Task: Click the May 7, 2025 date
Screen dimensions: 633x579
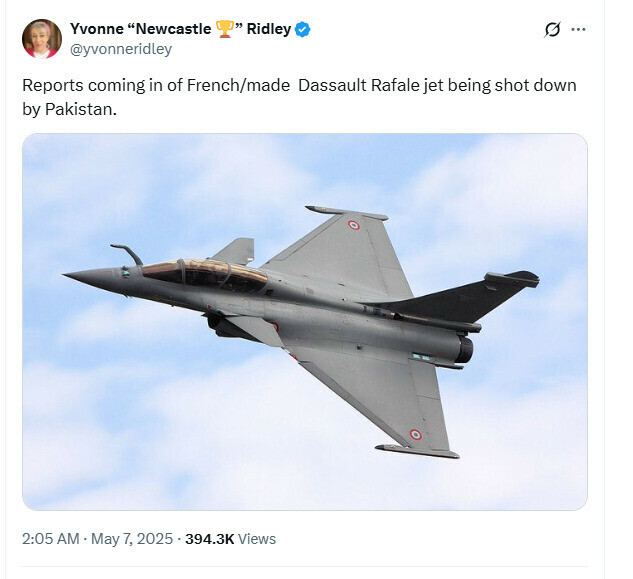Action: [130, 538]
